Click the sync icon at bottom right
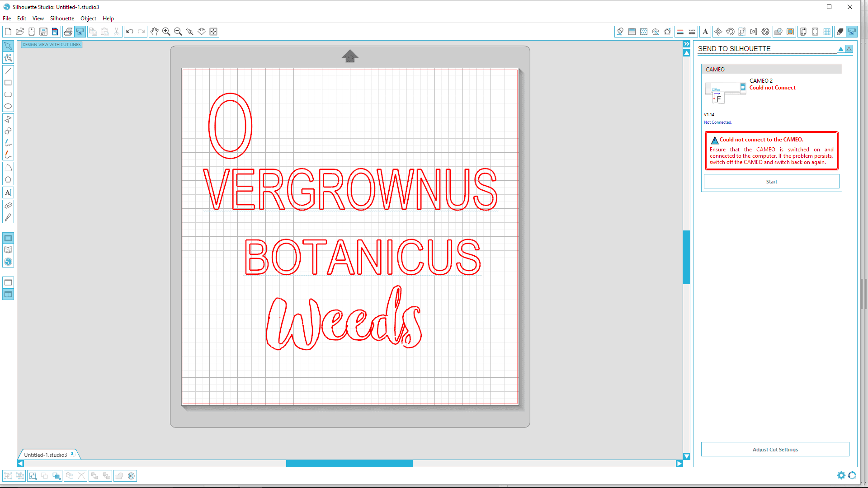 point(852,475)
